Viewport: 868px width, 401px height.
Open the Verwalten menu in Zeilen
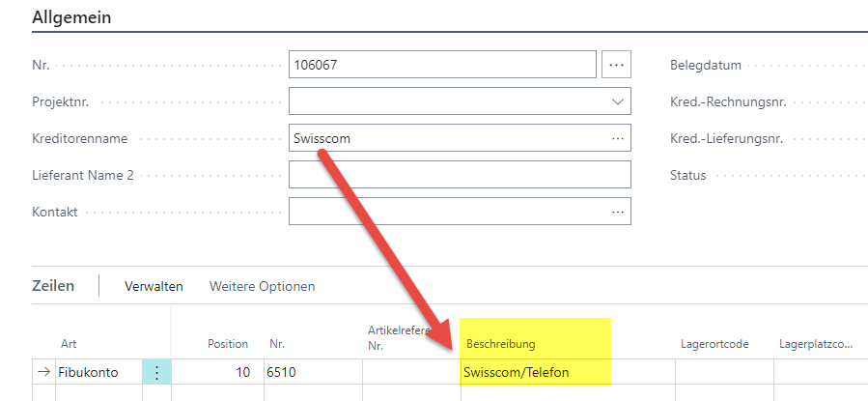(154, 286)
